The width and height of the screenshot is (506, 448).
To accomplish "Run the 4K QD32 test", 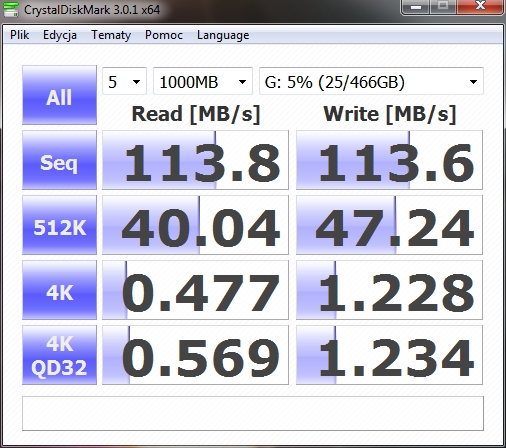I will coord(59,355).
